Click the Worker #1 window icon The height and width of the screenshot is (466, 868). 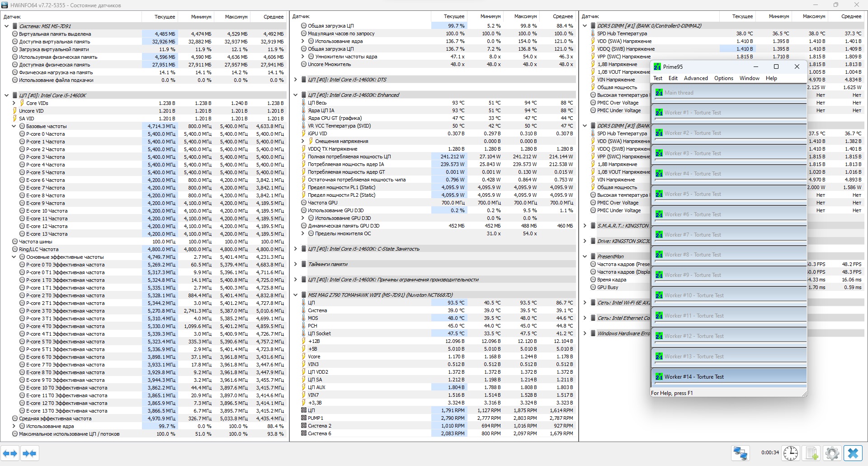coord(659,113)
